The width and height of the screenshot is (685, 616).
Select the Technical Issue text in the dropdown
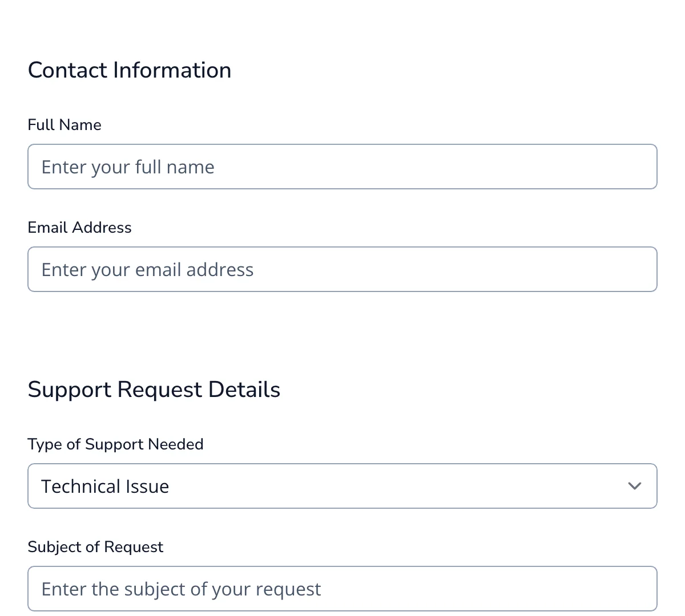click(104, 486)
